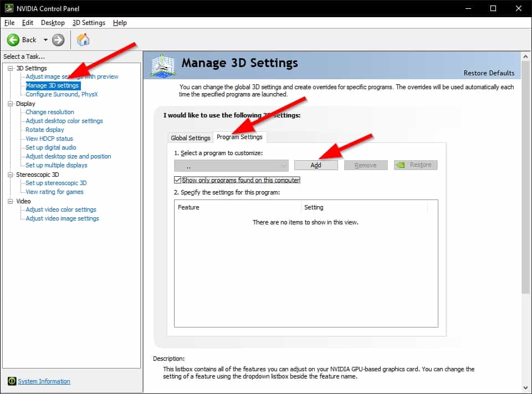Open Rotate display

(x=45, y=130)
